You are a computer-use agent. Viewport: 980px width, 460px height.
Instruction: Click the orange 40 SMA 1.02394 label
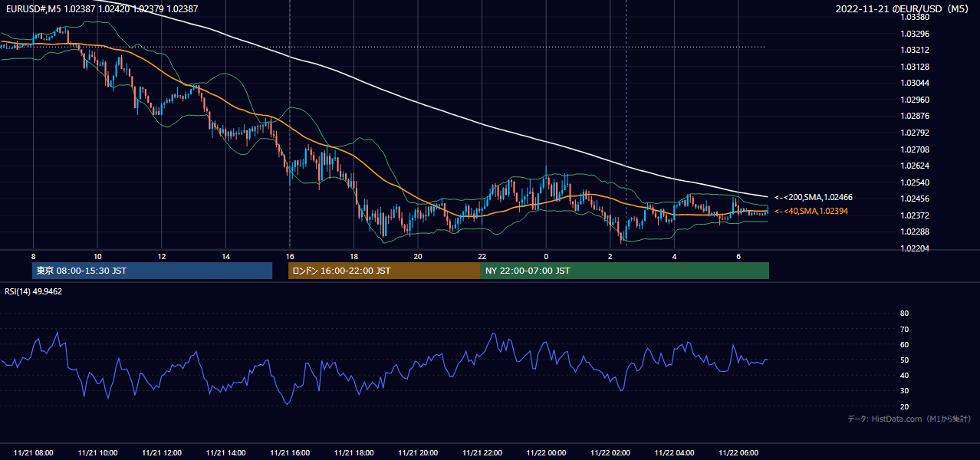811,211
